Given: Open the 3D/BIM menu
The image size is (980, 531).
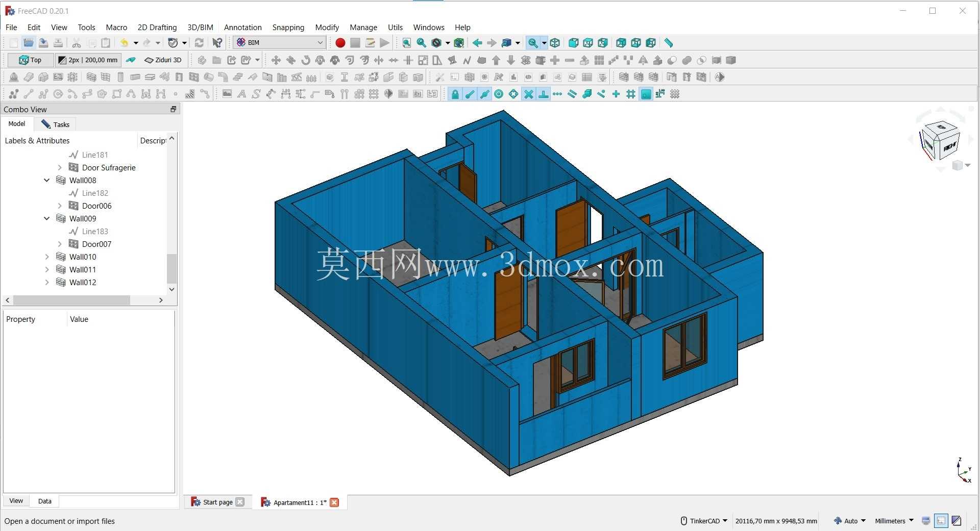Looking at the screenshot, I should 200,28.
